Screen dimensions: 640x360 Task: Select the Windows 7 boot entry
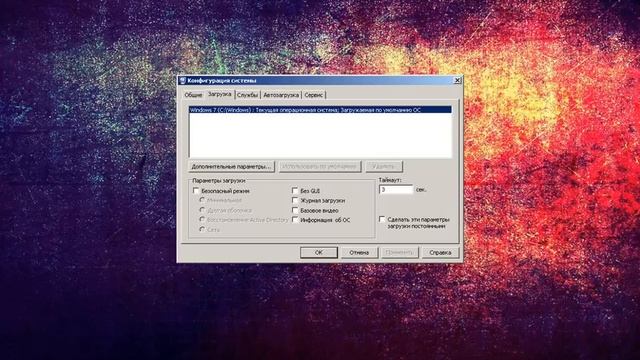320,110
